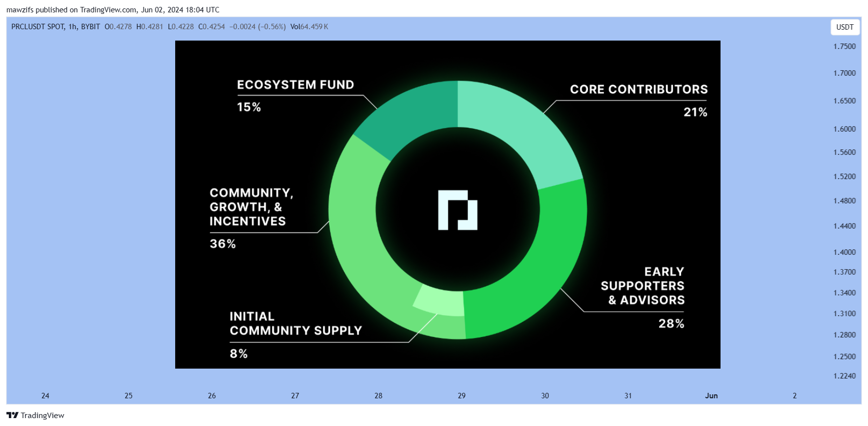This screenshot has height=426, width=868.
Task: Click the Vol 64.459K value
Action: 309,27
